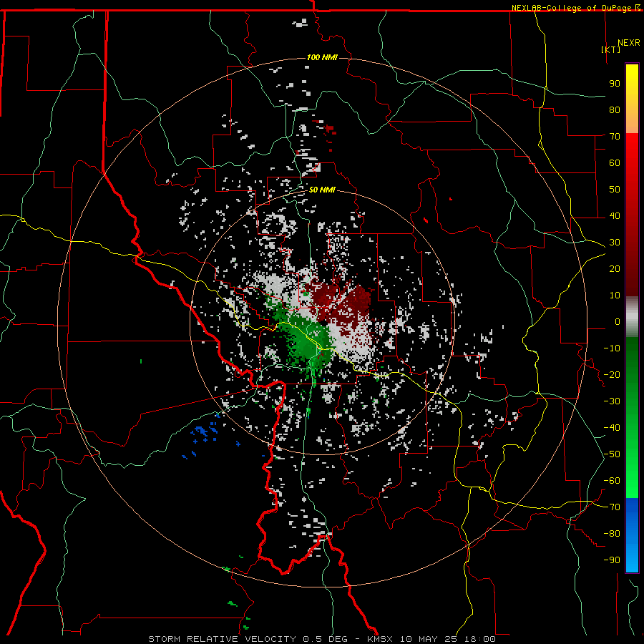The image size is (644, 644).
Task: Select the positive 70 legend value
Action: pyautogui.click(x=615, y=137)
